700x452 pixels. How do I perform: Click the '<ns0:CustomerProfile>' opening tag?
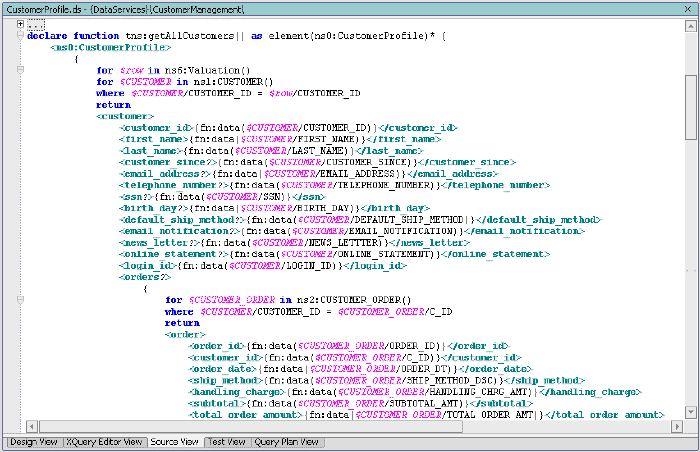[111, 47]
